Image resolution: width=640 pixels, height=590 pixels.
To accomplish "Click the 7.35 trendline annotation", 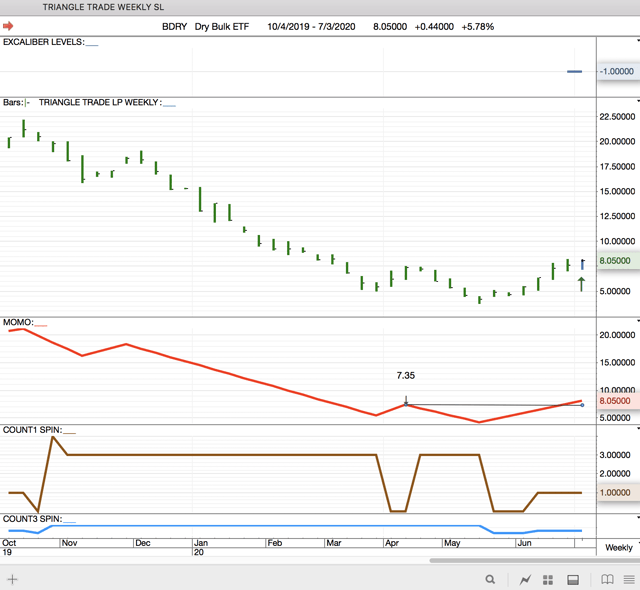I will (406, 375).
